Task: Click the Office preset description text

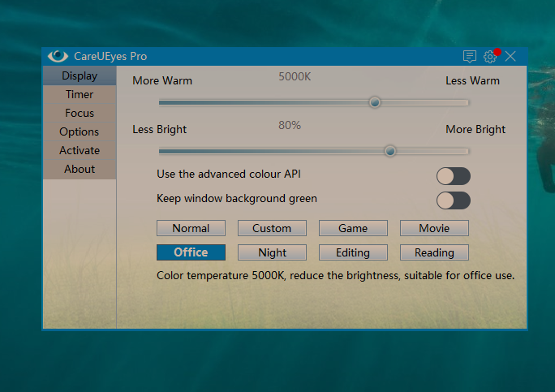Action: (x=336, y=275)
